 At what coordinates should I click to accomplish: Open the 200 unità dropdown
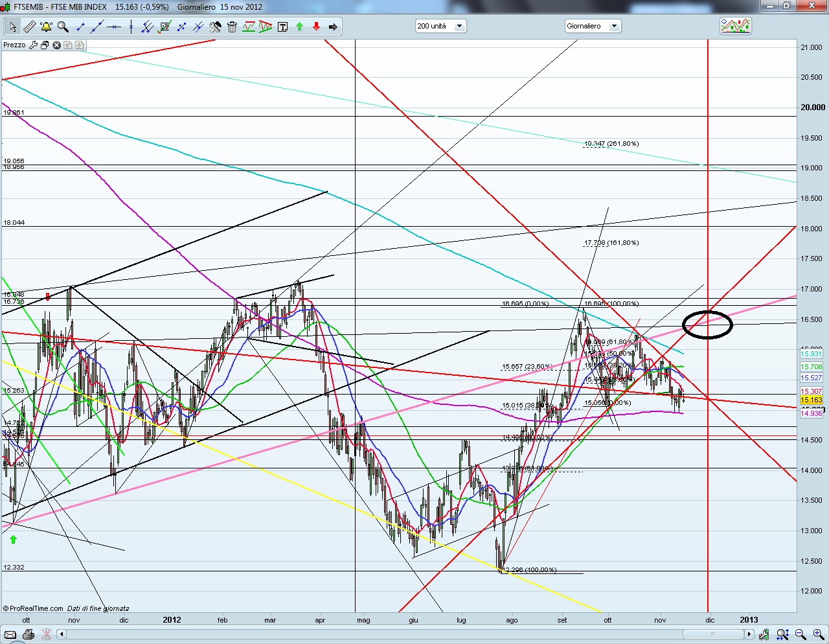point(440,26)
